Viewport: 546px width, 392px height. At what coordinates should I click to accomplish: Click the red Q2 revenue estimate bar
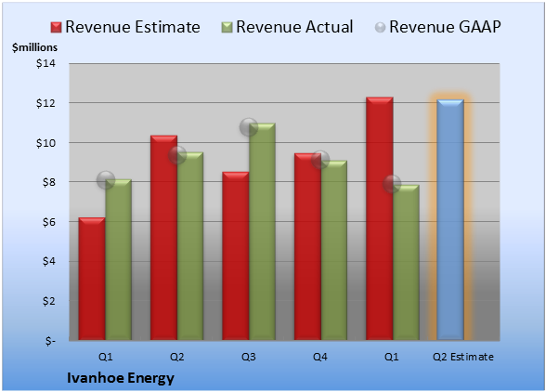tap(163, 238)
